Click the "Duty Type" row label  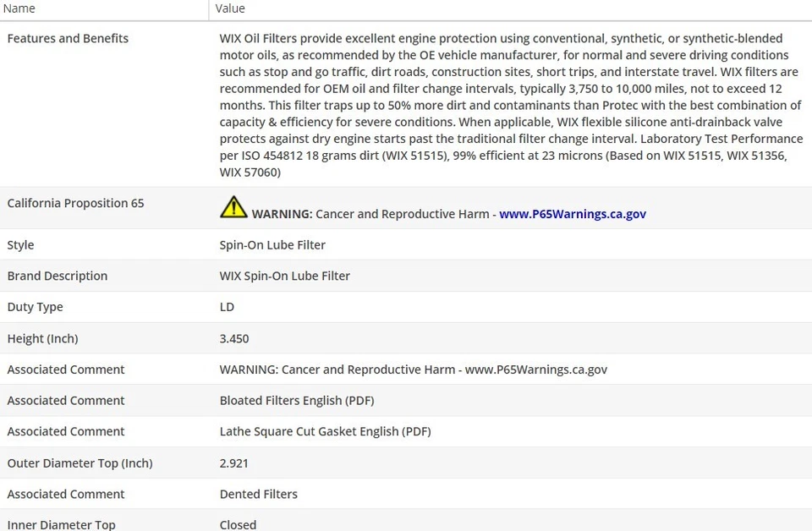(35, 307)
